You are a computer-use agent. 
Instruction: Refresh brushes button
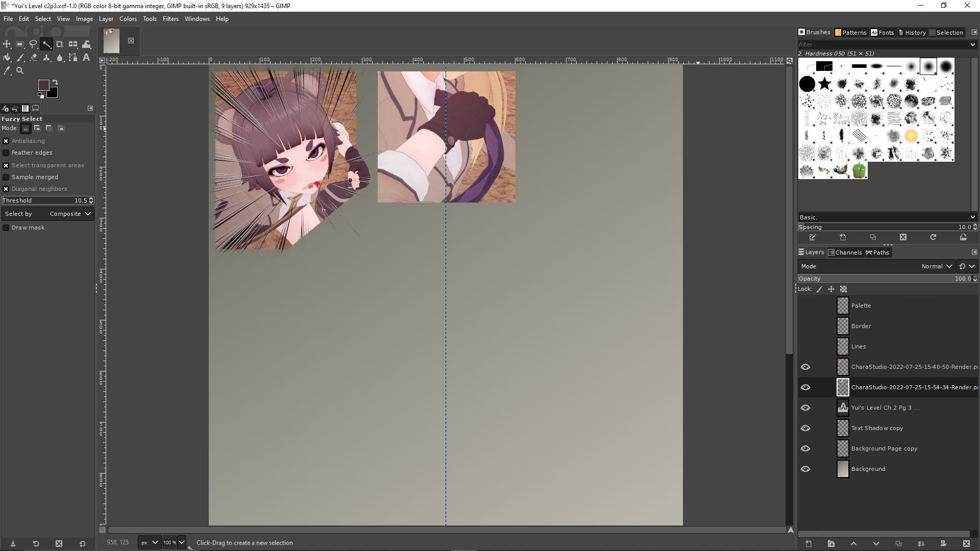tap(933, 237)
